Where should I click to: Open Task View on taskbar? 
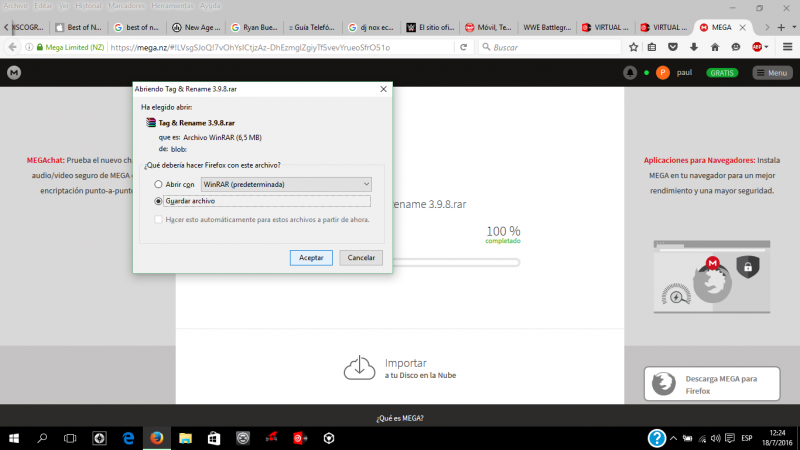(70, 438)
